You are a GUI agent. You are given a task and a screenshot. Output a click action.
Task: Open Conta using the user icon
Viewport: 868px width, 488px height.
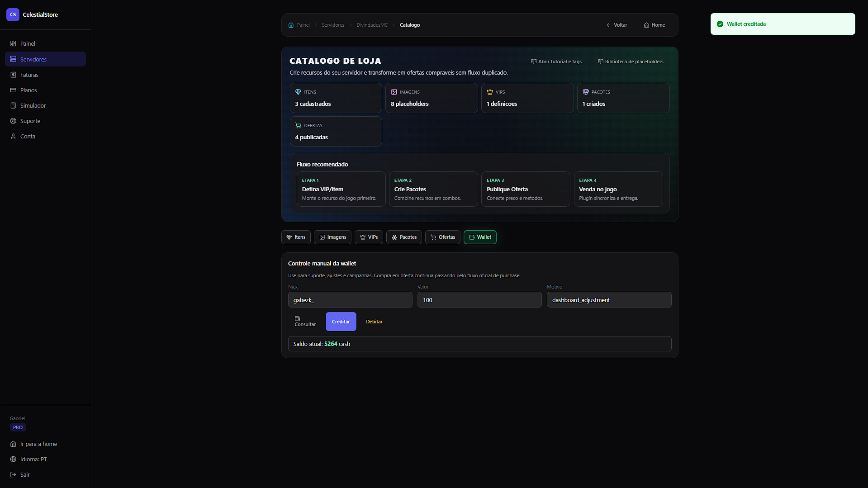[13, 136]
